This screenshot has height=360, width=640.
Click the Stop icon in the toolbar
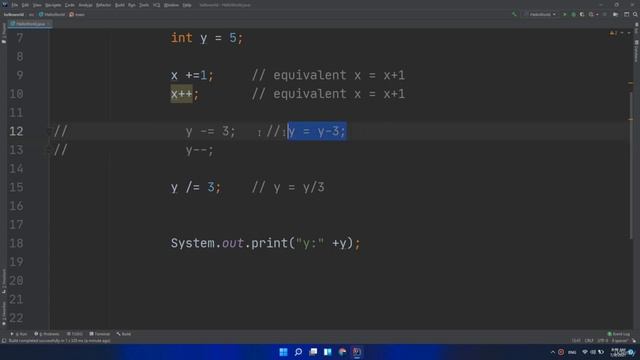coord(605,14)
